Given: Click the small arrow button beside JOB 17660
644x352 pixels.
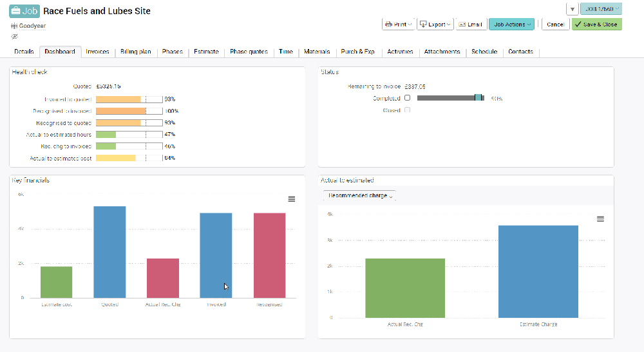Looking at the screenshot, I should (x=572, y=9).
